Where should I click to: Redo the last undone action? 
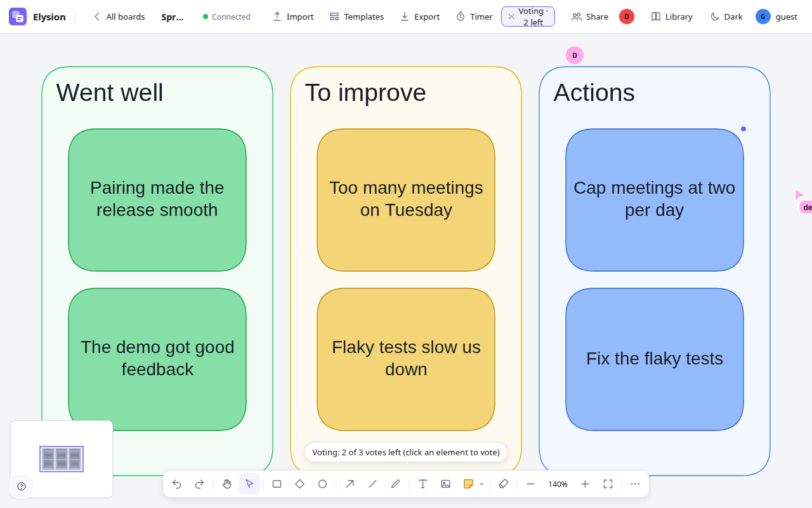pyautogui.click(x=199, y=484)
